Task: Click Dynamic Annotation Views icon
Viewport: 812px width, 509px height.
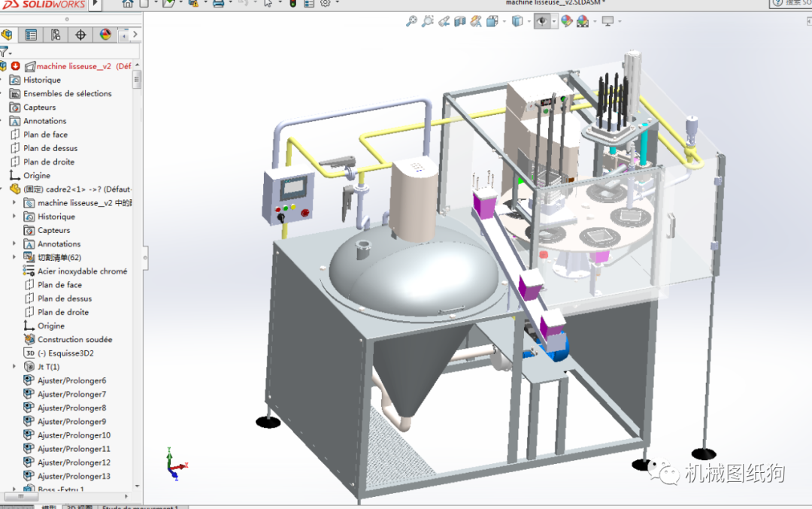Action: coord(476,21)
